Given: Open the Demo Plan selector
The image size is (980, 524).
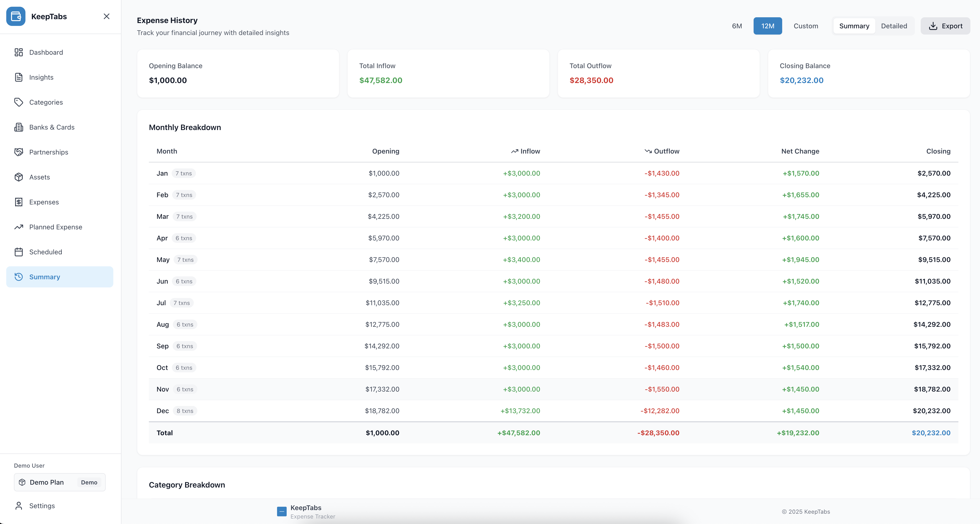Looking at the screenshot, I should pos(59,482).
